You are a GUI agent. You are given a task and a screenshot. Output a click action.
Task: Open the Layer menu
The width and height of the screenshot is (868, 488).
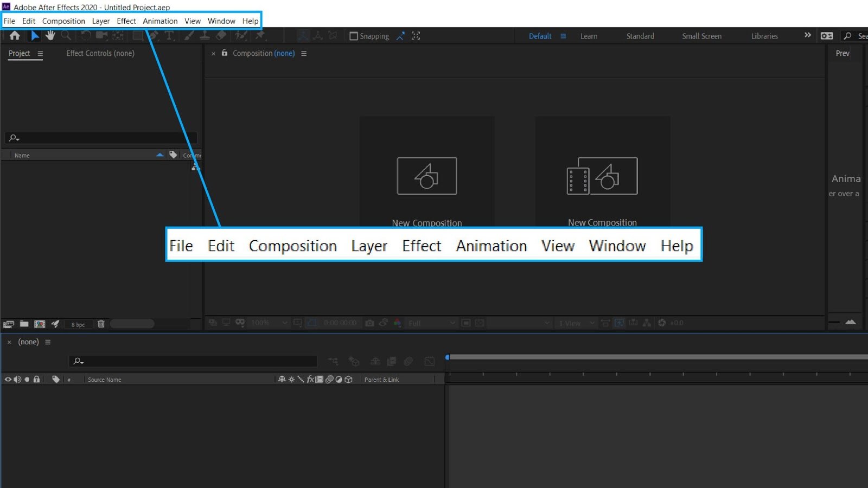(101, 21)
